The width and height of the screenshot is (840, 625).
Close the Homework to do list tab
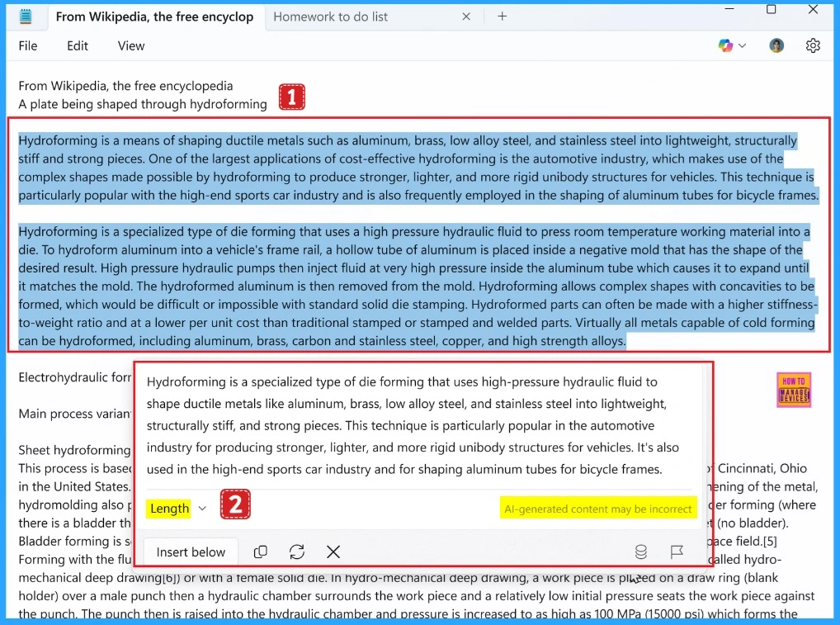pyautogui.click(x=466, y=17)
